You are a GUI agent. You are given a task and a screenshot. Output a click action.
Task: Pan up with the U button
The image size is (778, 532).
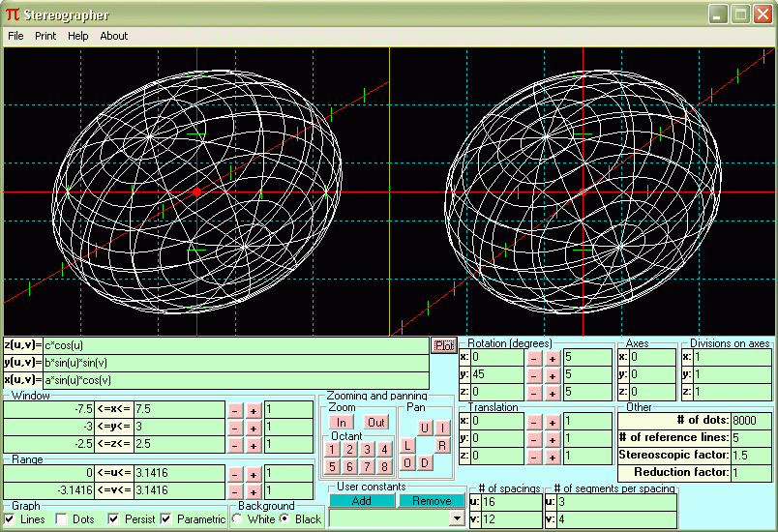click(x=424, y=428)
